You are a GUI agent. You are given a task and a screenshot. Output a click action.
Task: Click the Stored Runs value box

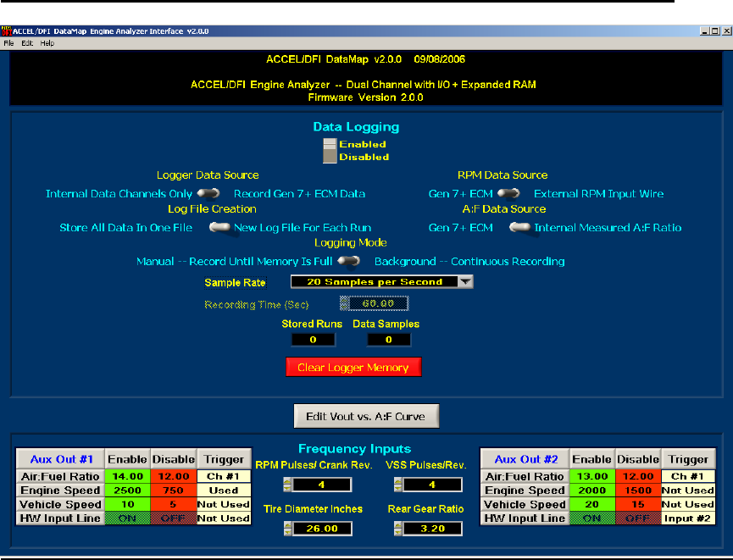(x=314, y=340)
